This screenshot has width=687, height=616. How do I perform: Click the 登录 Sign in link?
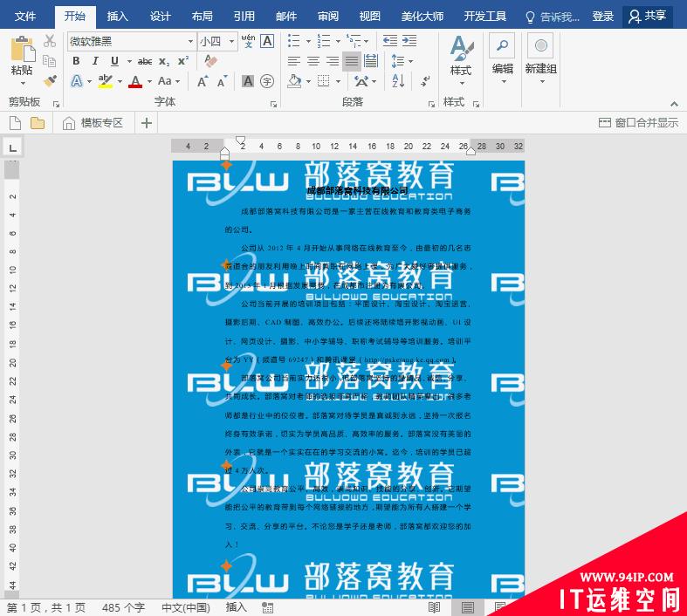coord(603,17)
